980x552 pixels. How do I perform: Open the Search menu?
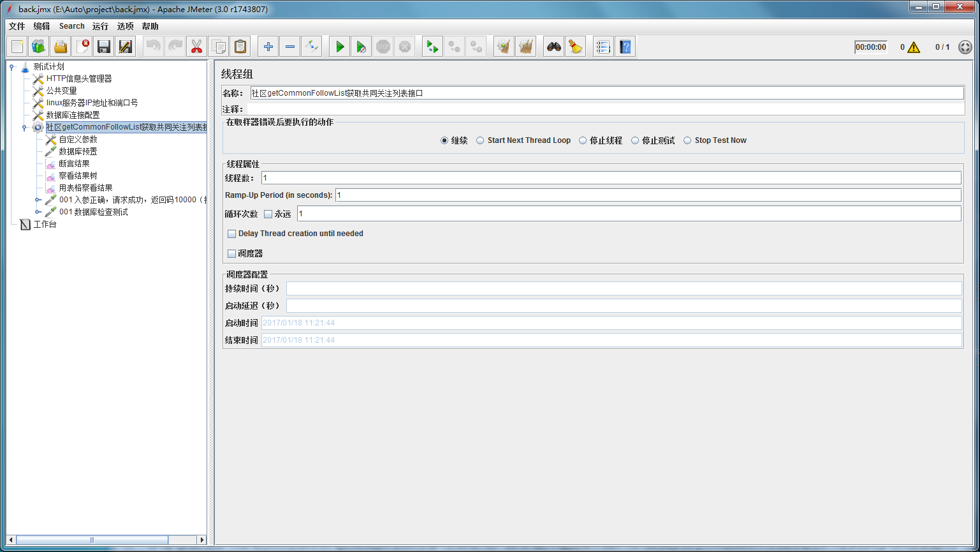[x=72, y=26]
